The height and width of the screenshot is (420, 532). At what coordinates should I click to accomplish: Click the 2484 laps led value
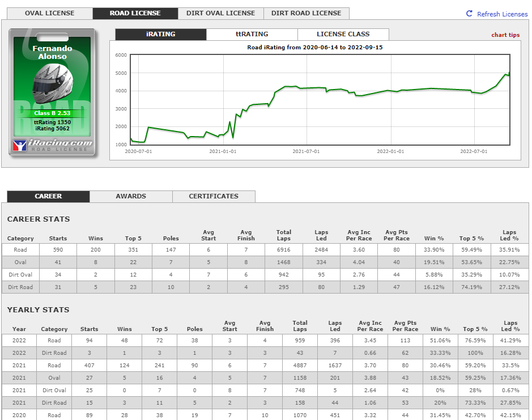pyautogui.click(x=321, y=250)
